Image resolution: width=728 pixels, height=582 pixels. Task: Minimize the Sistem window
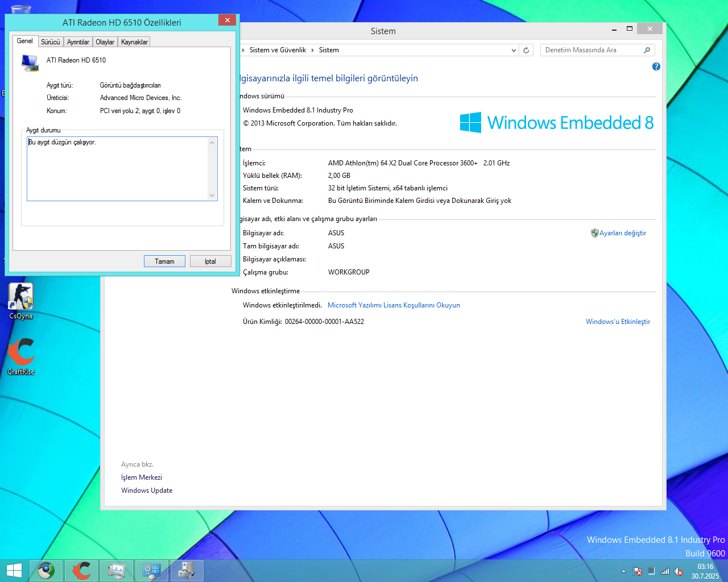pyautogui.click(x=614, y=29)
